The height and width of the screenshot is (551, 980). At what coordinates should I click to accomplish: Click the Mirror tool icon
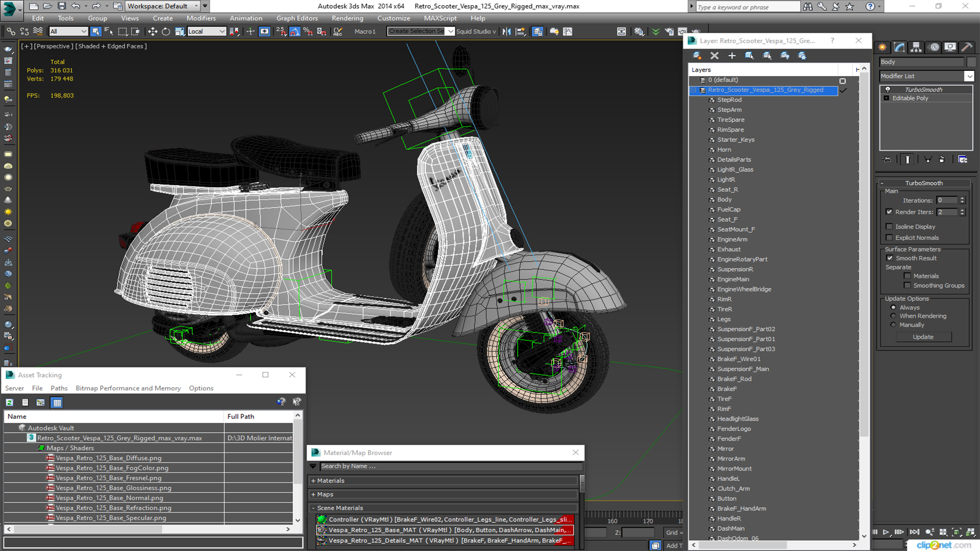[x=506, y=32]
